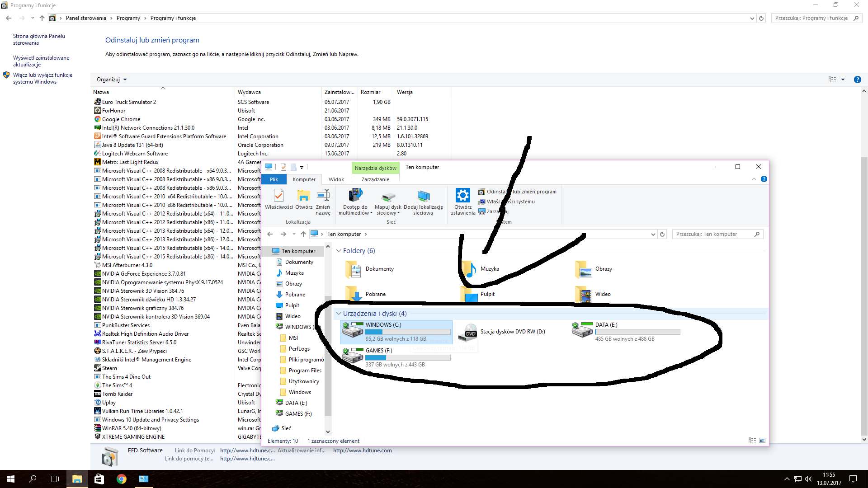Collapse the Urządzenia i dyski group
Image resolution: width=868 pixels, height=488 pixels.
pyautogui.click(x=339, y=314)
